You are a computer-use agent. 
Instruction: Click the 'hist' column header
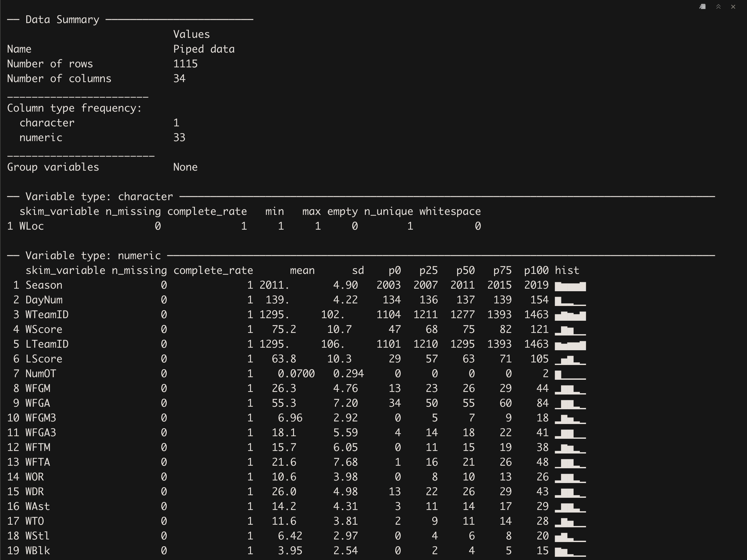567,271
